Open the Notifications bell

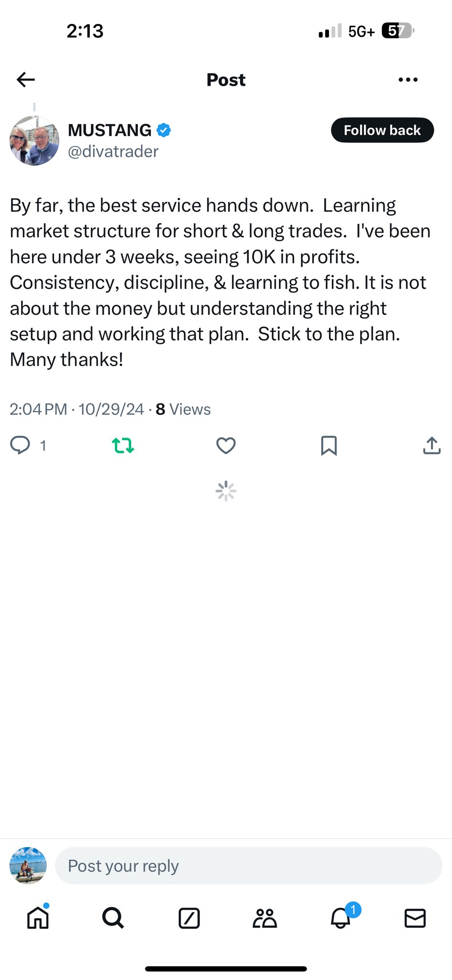341,918
